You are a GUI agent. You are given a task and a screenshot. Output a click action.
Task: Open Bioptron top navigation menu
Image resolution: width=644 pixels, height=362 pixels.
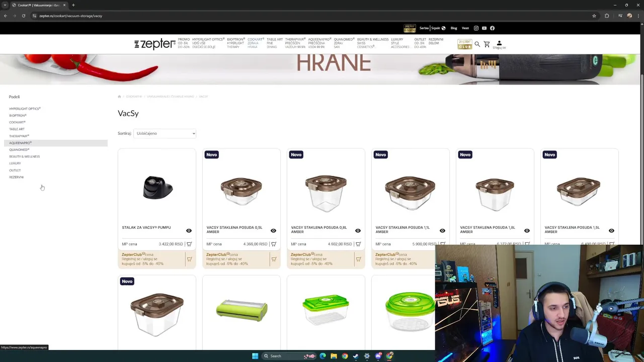click(x=235, y=43)
